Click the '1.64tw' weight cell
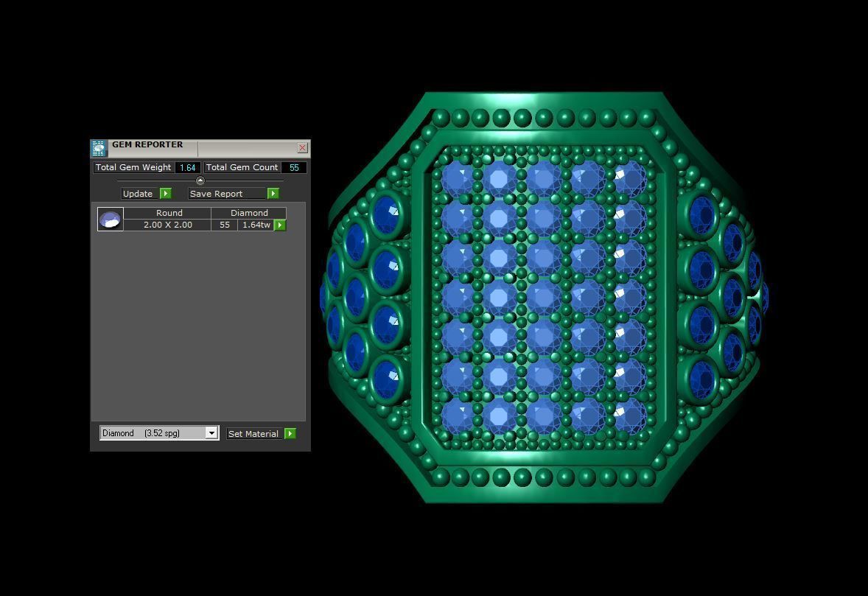The image size is (868, 596). point(256,225)
